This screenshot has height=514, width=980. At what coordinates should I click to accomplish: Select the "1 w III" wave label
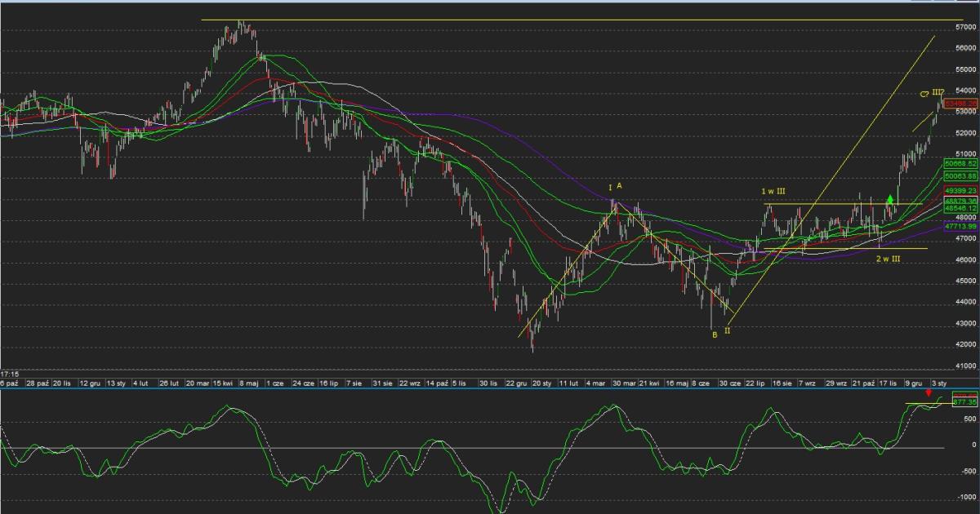point(773,191)
